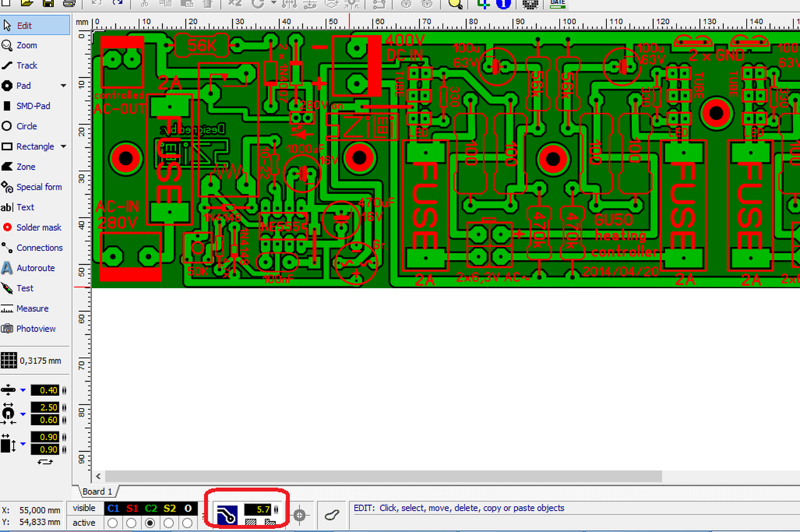The image size is (800, 532).
Task: Toggle visibility of layer C1
Action: pos(112,508)
